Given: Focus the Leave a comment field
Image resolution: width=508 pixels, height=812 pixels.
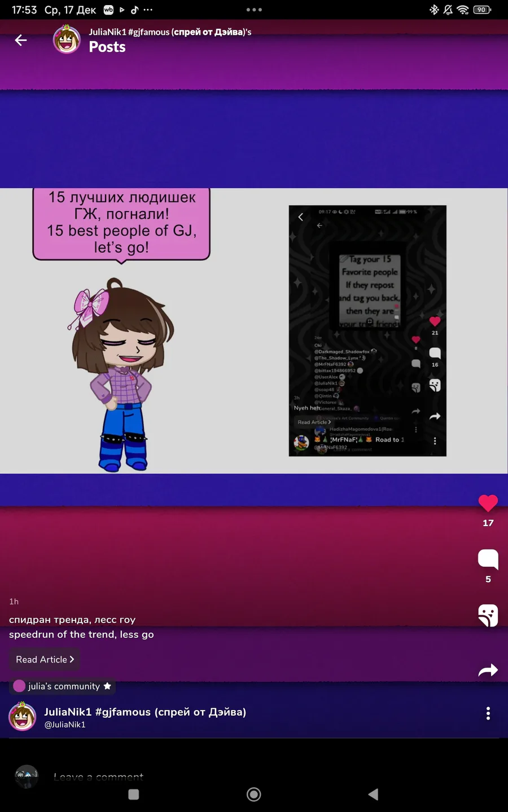Looking at the screenshot, I should [x=98, y=777].
